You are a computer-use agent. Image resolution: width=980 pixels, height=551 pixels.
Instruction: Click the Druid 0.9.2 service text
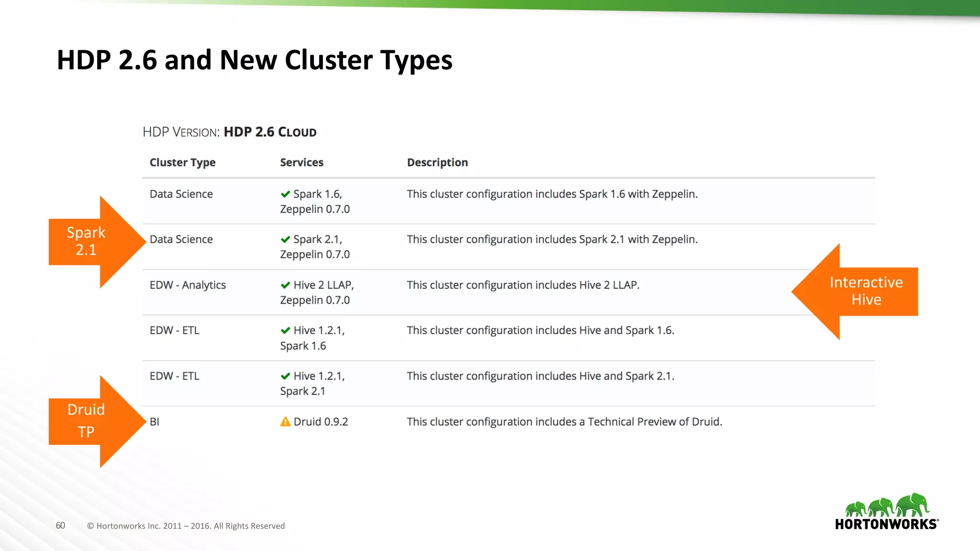321,422
